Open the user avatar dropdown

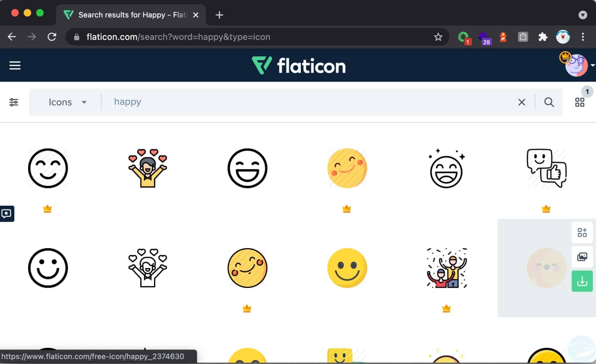coord(576,65)
